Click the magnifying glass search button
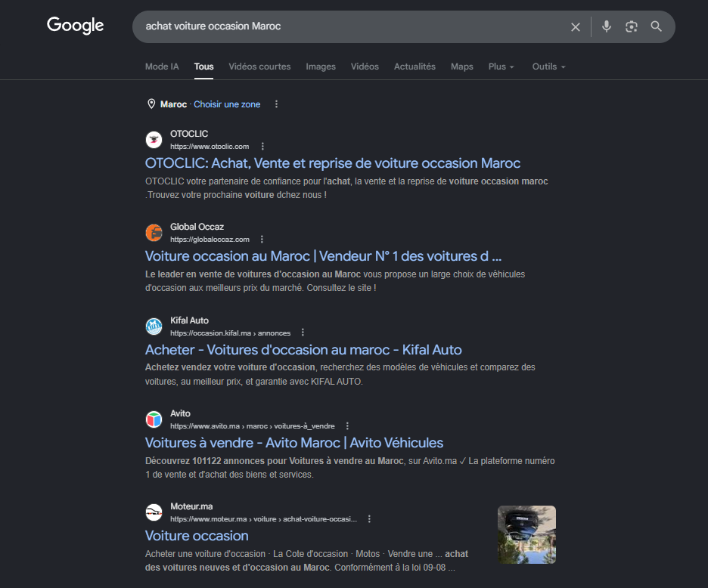The width and height of the screenshot is (708, 588). [656, 26]
